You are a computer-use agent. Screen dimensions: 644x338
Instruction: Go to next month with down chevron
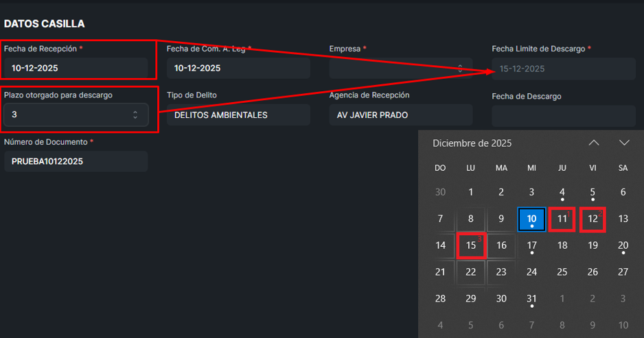point(624,143)
